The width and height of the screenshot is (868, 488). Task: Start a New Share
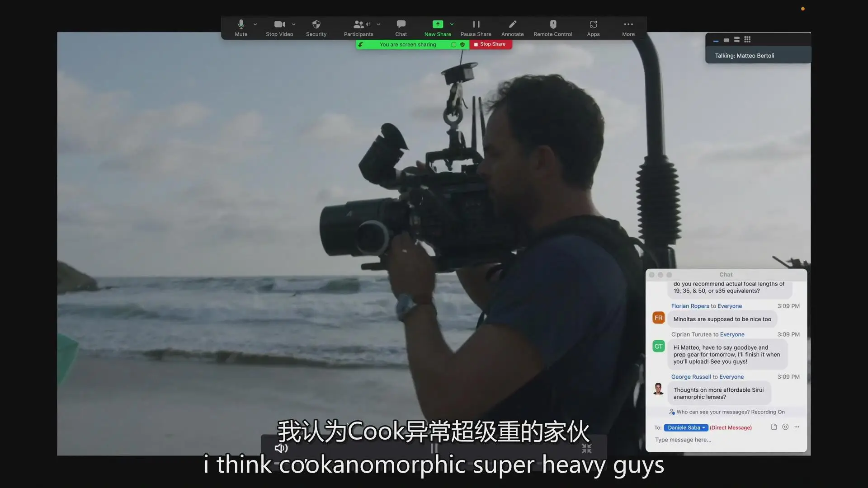[x=438, y=28]
